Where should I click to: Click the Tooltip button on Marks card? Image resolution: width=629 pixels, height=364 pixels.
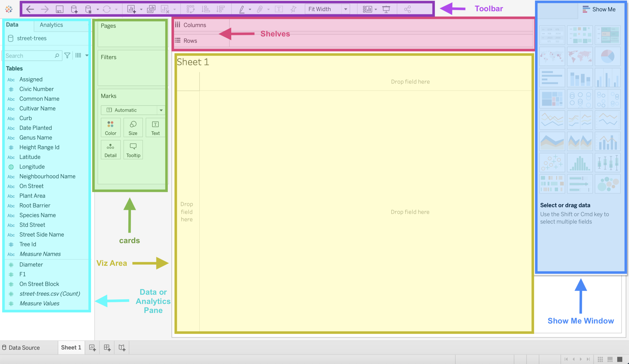pyautogui.click(x=133, y=150)
